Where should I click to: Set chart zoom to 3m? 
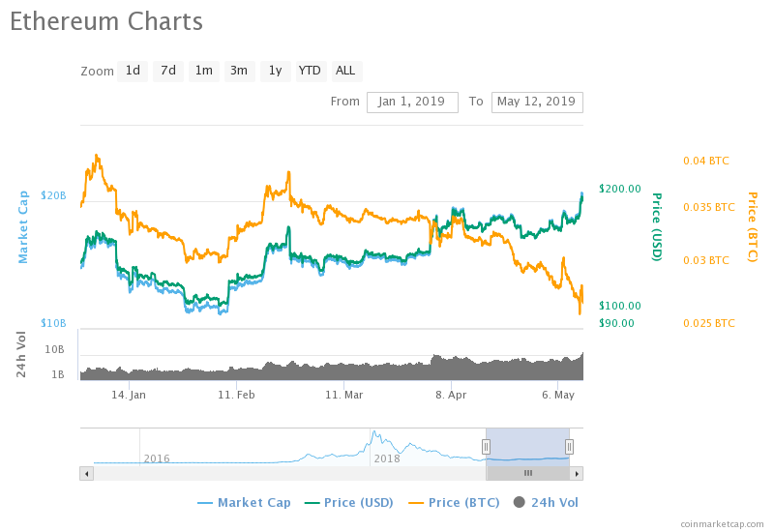coord(239,71)
